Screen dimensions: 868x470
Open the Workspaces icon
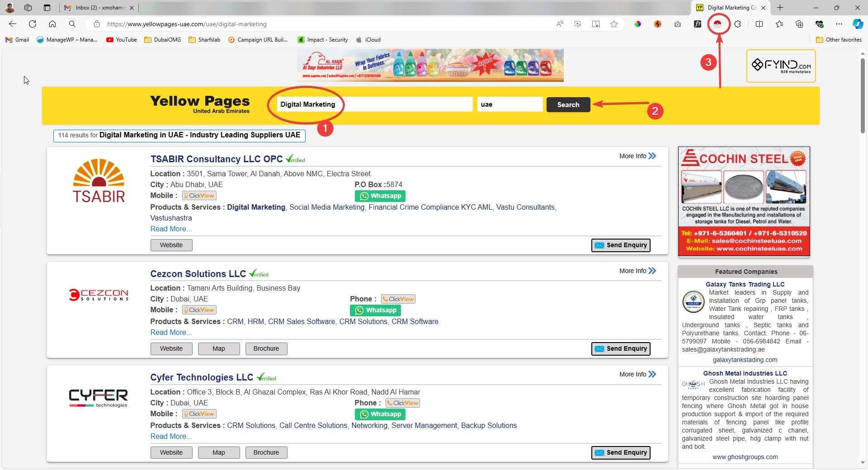click(28, 8)
